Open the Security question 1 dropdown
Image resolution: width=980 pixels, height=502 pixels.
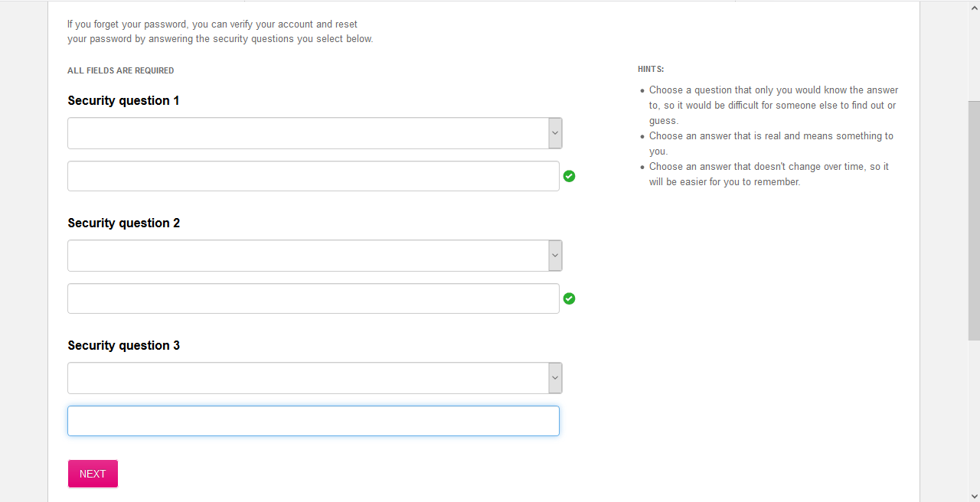pyautogui.click(x=315, y=133)
